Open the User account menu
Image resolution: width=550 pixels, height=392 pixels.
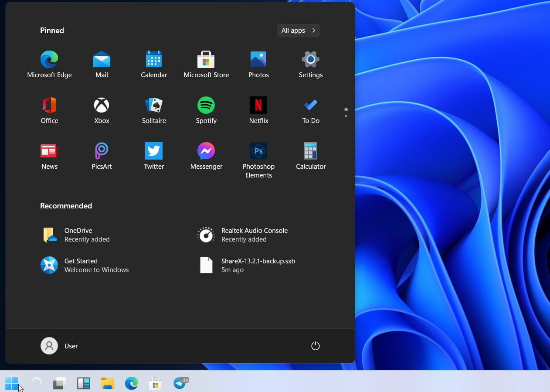click(59, 346)
